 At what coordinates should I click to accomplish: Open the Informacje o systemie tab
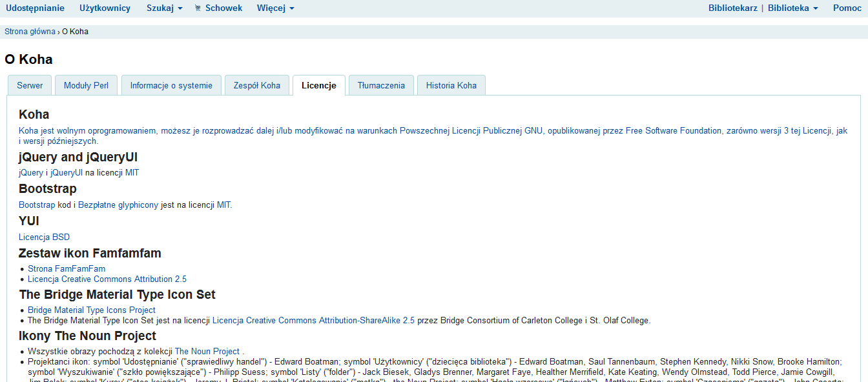[171, 85]
